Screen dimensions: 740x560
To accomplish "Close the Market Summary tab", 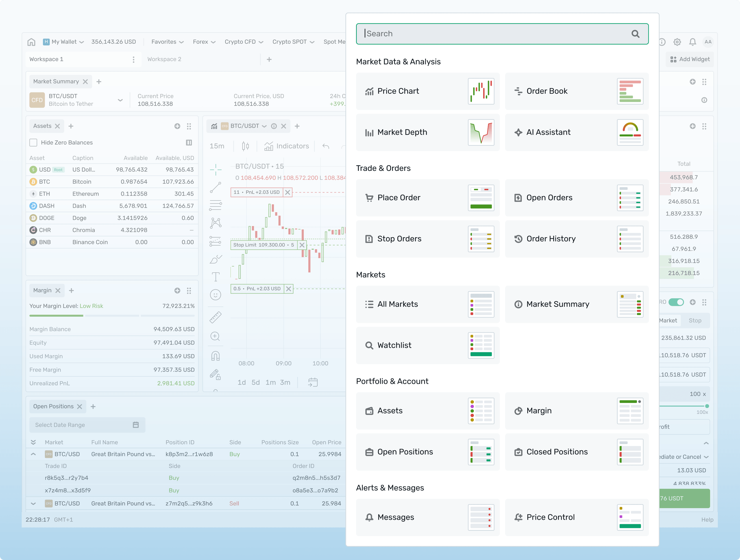I will pos(85,82).
